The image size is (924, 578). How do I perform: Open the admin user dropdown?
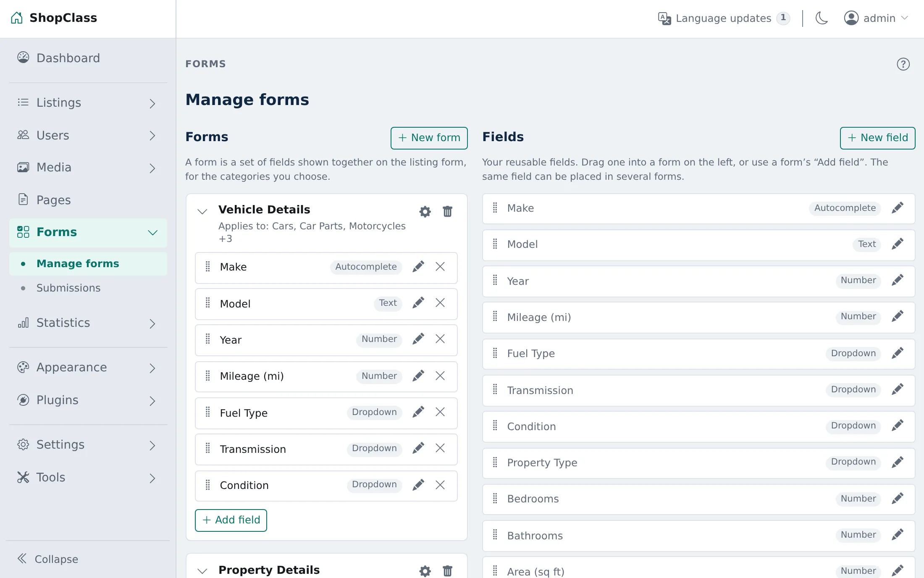876,18
